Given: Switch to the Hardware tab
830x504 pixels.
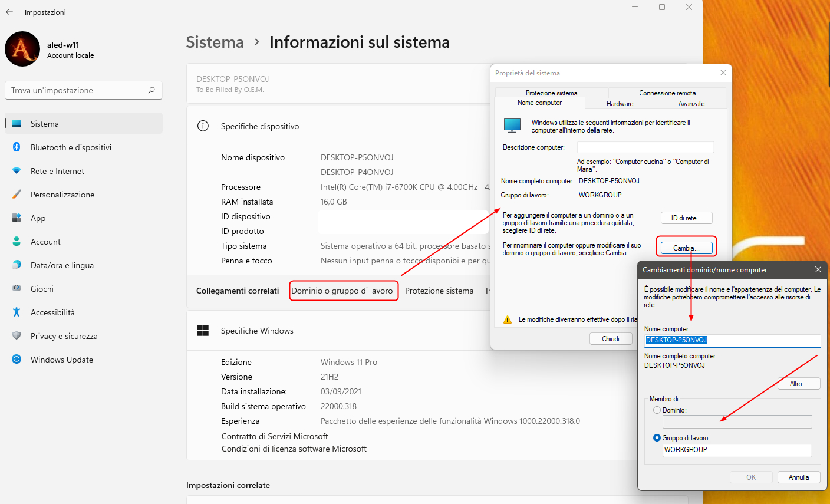Looking at the screenshot, I should pos(620,104).
